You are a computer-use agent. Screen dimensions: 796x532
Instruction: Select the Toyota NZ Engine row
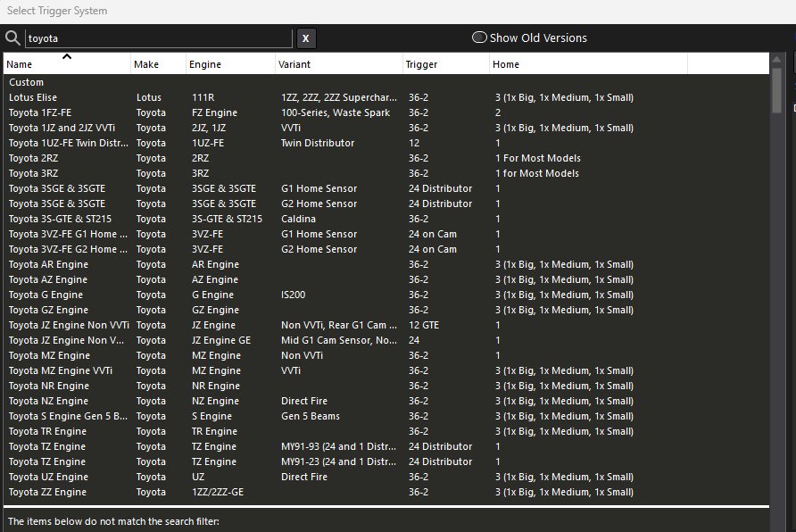[386, 401]
